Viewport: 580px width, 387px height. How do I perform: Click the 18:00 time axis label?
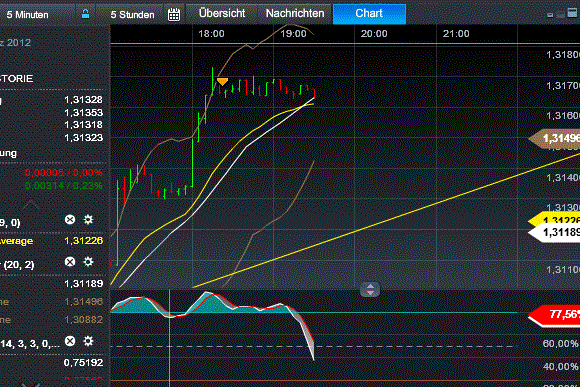click(211, 34)
